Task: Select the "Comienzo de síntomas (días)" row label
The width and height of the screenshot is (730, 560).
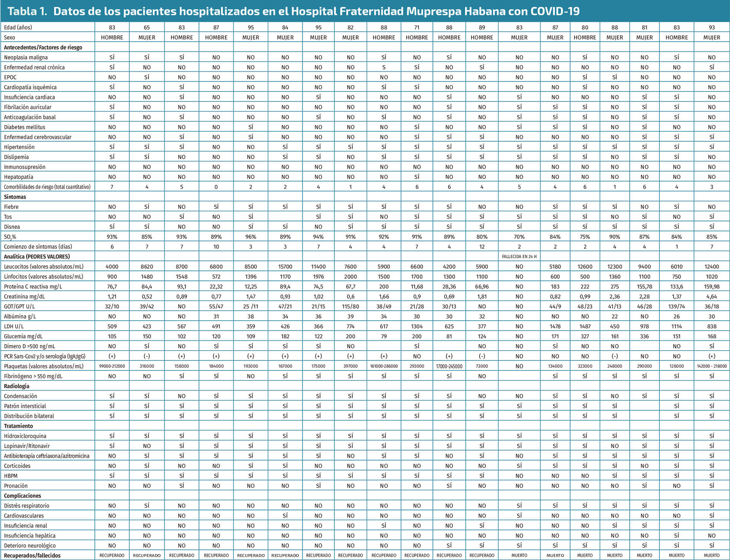Action: (38, 247)
